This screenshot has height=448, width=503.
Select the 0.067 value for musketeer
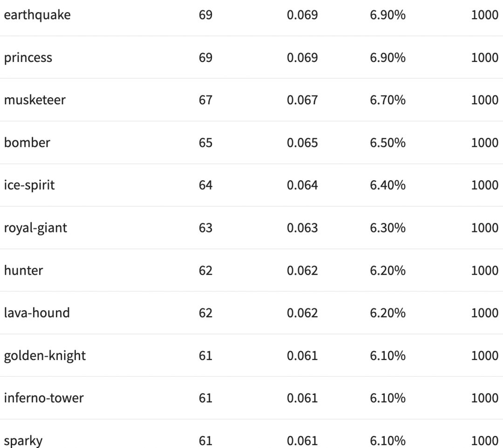tap(302, 100)
